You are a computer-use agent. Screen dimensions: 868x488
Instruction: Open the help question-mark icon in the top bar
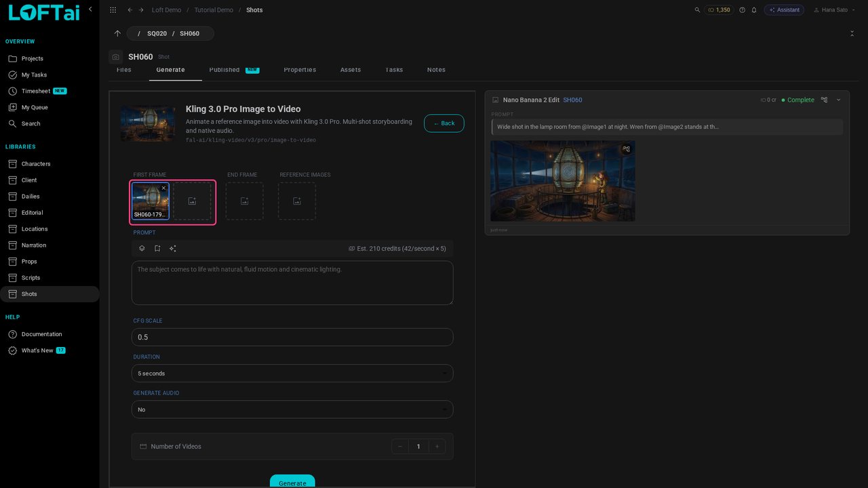click(x=742, y=10)
